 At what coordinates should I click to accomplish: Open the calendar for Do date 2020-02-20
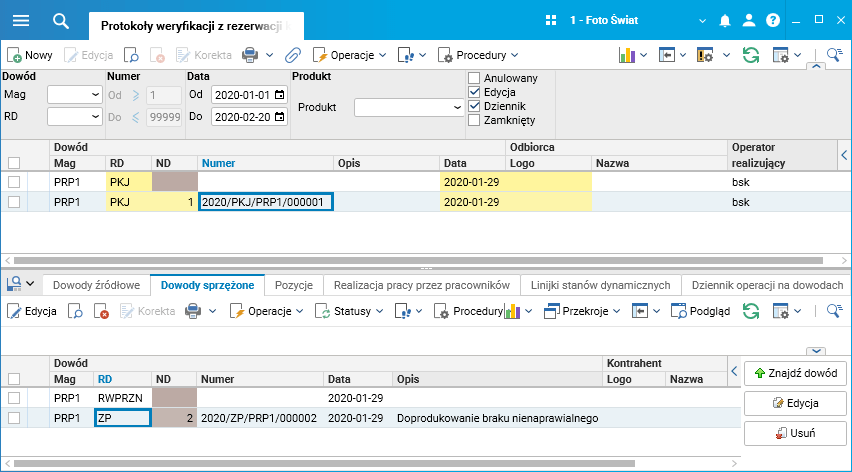tap(280, 117)
